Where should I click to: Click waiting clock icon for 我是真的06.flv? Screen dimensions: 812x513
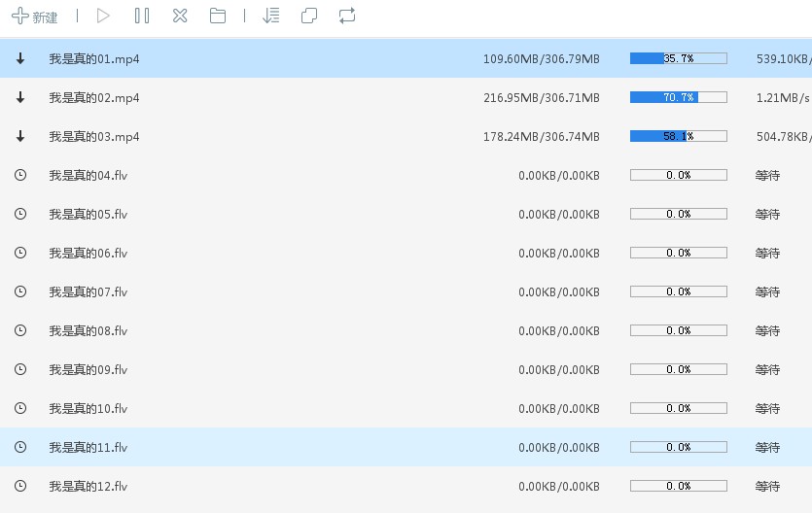tap(20, 253)
